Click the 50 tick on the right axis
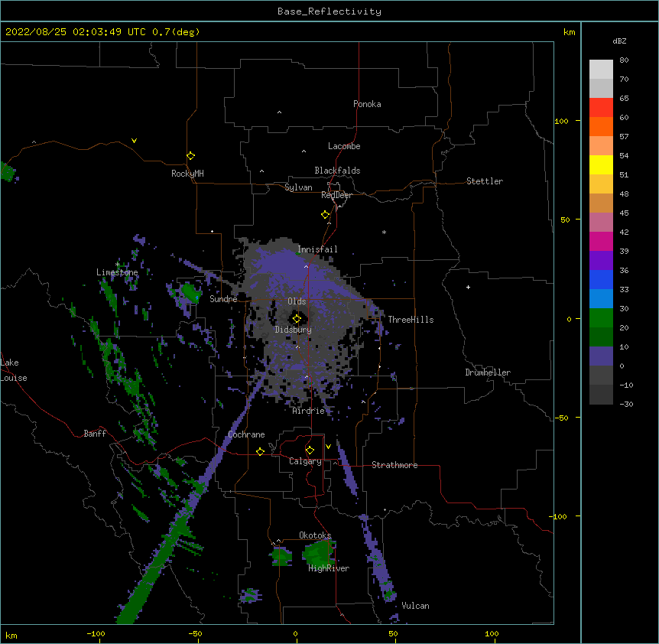This screenshot has height=644, width=659. tap(565, 220)
